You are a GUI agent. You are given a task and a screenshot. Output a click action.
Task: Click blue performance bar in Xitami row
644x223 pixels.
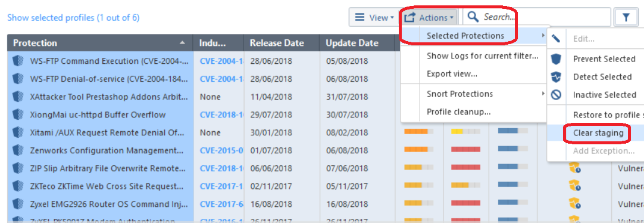pos(512,131)
